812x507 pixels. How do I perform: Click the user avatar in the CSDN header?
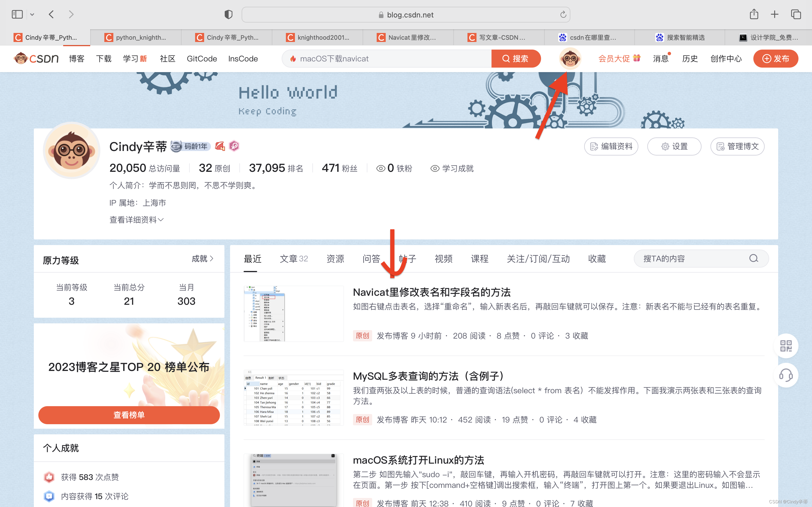[570, 59]
